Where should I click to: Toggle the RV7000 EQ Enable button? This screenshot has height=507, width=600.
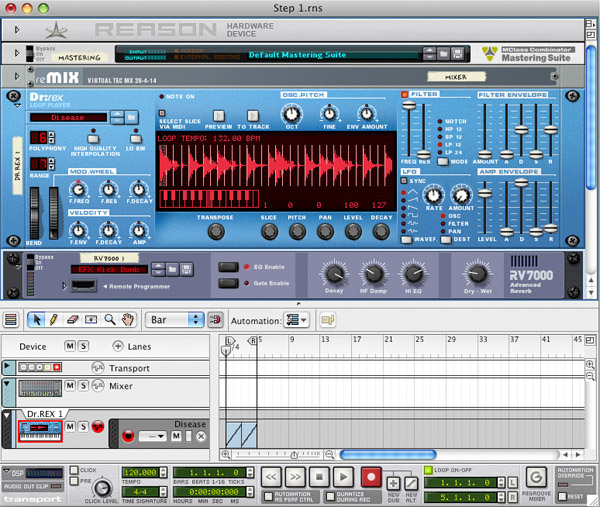[x=228, y=267]
